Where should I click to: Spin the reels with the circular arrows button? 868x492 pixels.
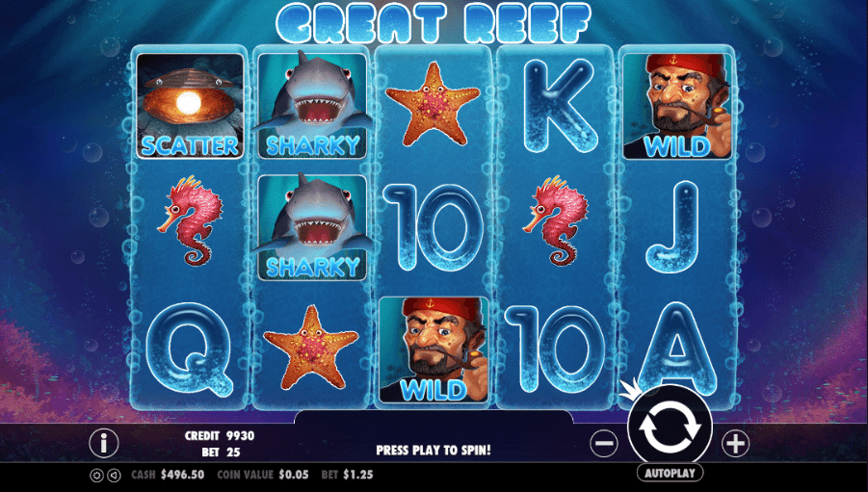pyautogui.click(x=670, y=426)
